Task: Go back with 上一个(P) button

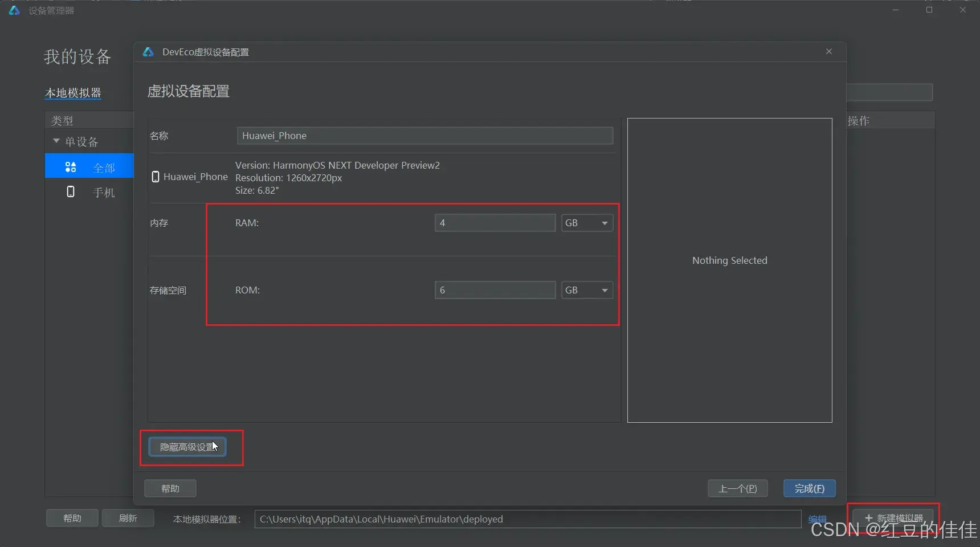Action: tap(738, 488)
